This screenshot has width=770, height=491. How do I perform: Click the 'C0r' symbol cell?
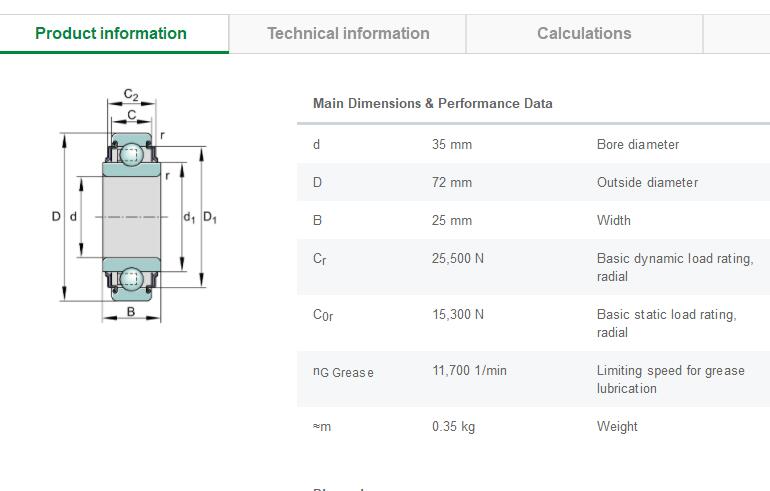click(323, 315)
